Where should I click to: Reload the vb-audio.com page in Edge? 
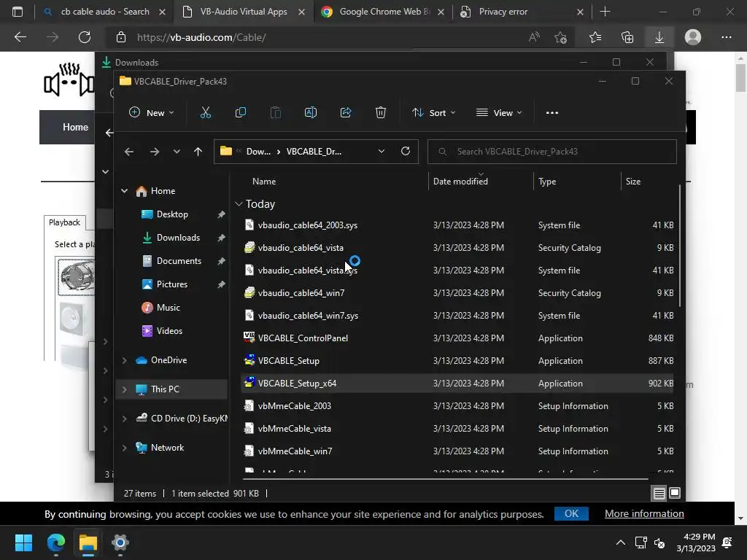pyautogui.click(x=85, y=37)
